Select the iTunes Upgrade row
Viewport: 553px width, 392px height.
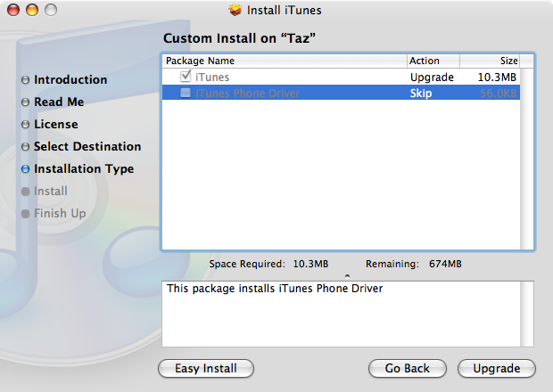pyautogui.click(x=341, y=77)
